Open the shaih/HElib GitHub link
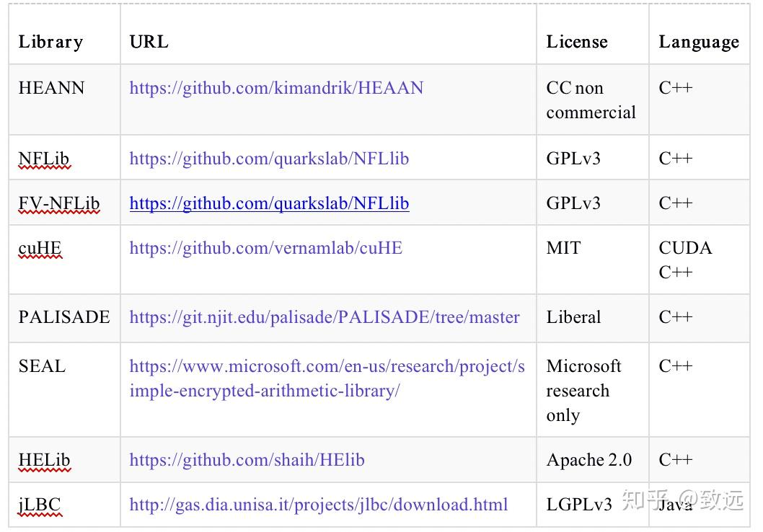The height and width of the screenshot is (532, 763). coord(247,460)
